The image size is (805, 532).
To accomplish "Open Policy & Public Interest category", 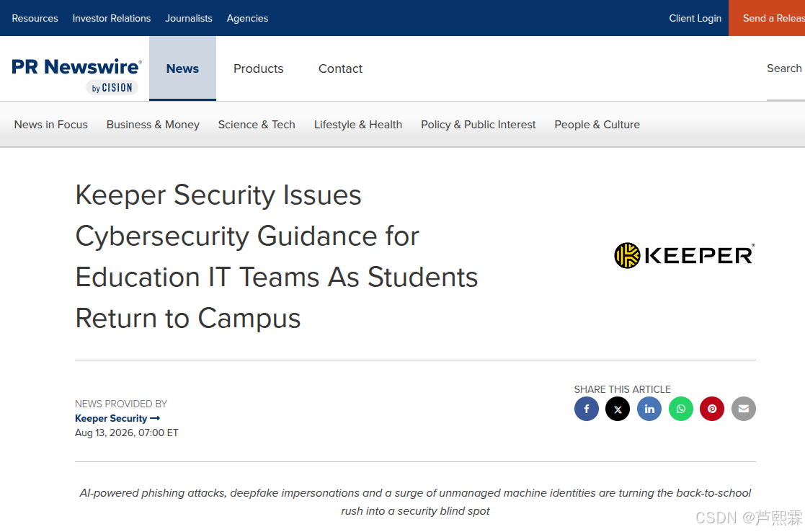I will click(x=478, y=125).
